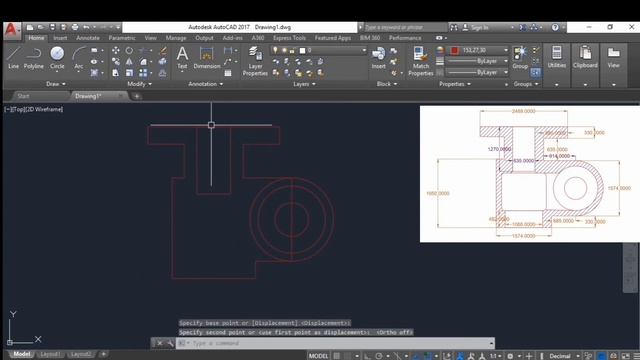Click the red object color swatch

pos(454,50)
